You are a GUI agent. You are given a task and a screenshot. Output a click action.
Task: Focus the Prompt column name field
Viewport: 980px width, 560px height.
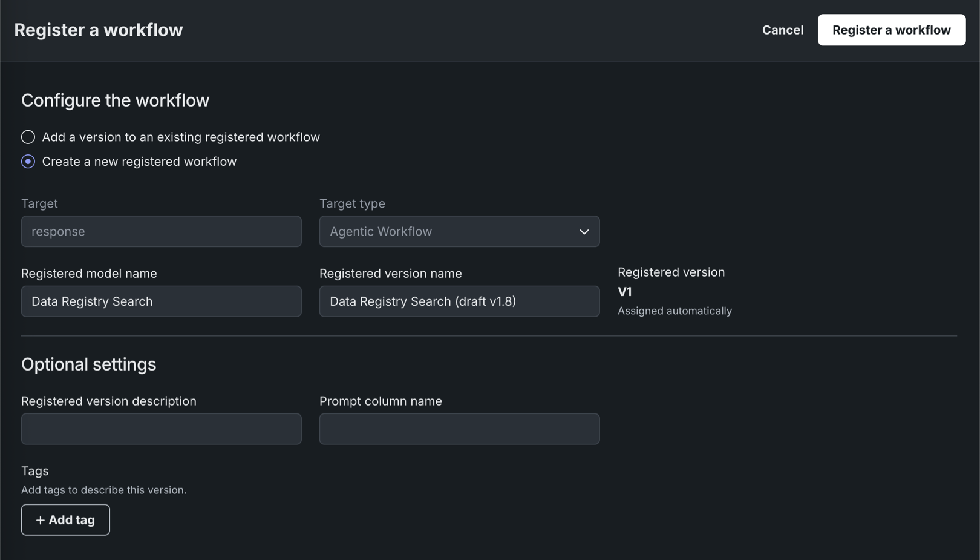point(459,429)
